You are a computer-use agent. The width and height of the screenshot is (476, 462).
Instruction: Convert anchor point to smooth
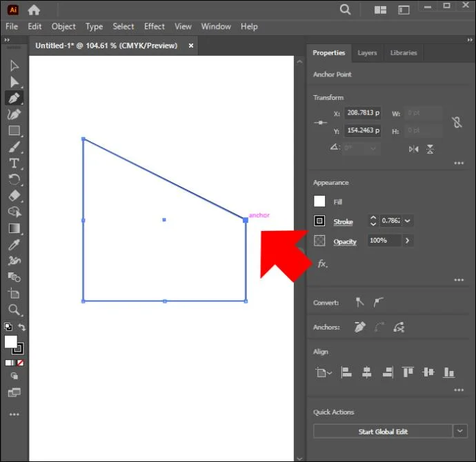tap(378, 302)
